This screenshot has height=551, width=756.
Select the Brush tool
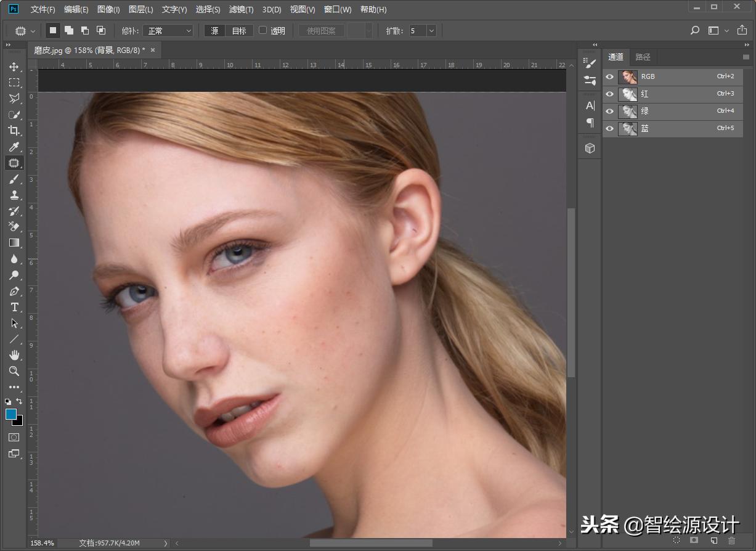14,179
